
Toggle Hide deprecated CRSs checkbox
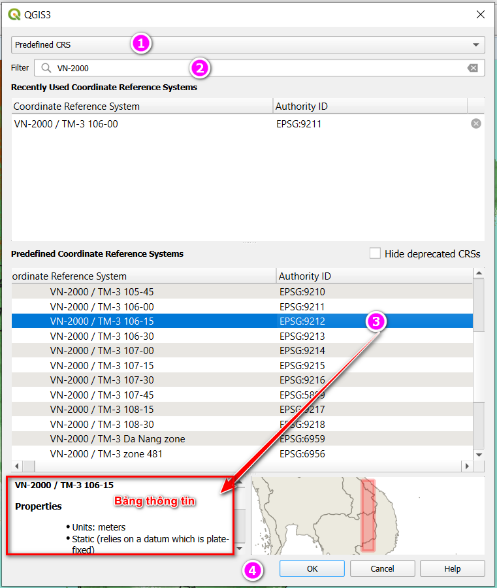[x=375, y=254]
